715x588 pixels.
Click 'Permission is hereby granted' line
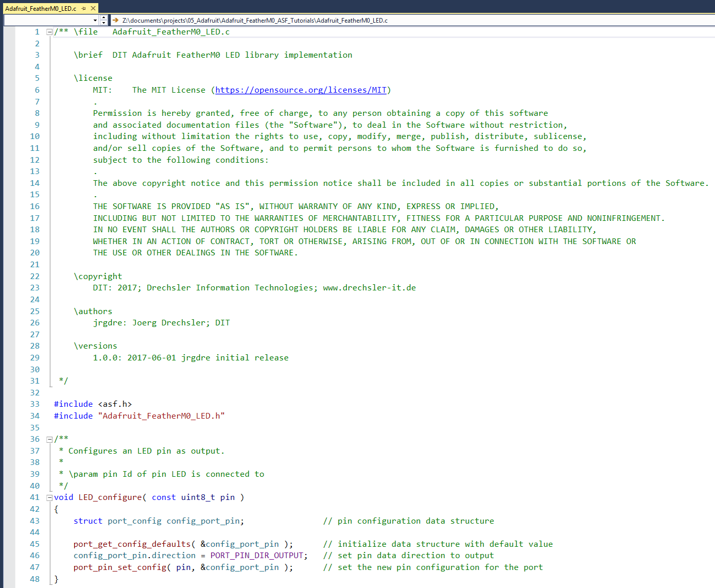click(x=321, y=113)
